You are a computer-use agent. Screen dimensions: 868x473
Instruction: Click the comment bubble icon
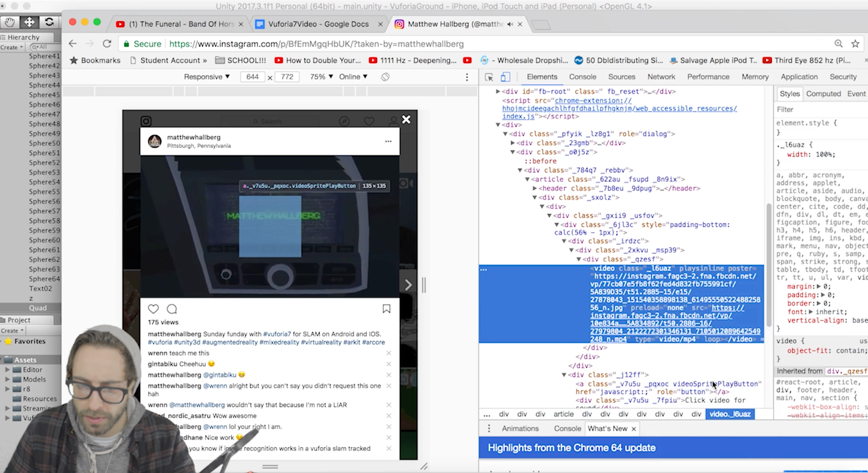(172, 309)
